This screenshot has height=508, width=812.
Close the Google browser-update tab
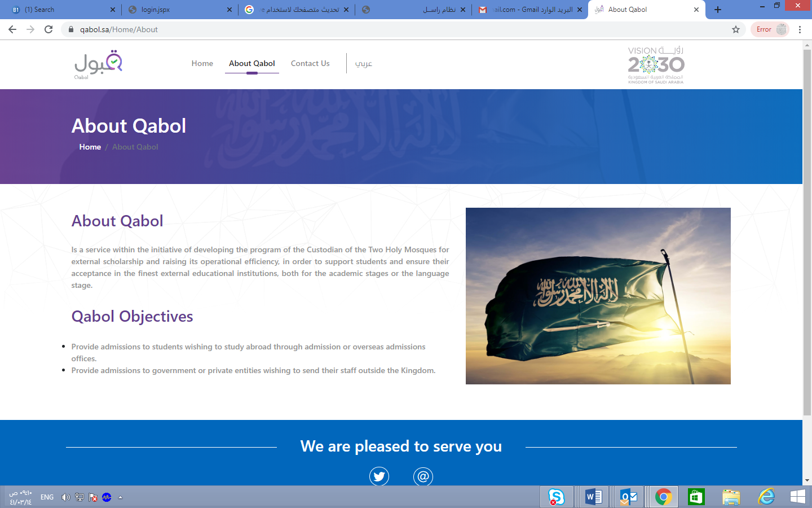(346, 10)
